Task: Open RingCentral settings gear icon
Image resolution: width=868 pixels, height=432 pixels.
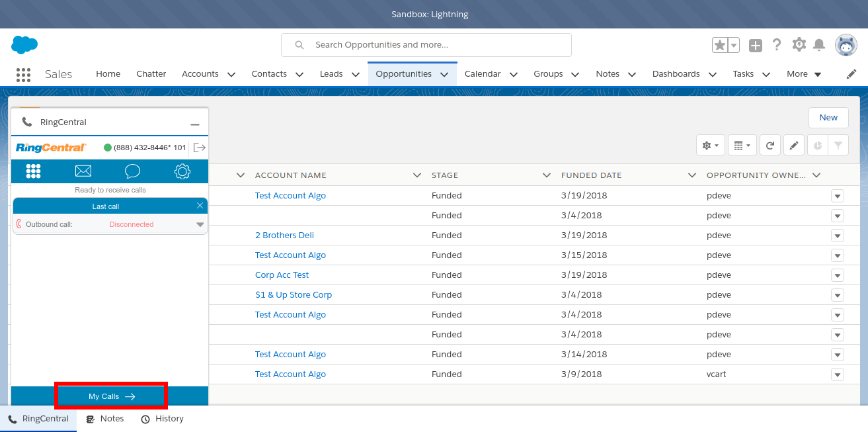Action: pos(182,171)
